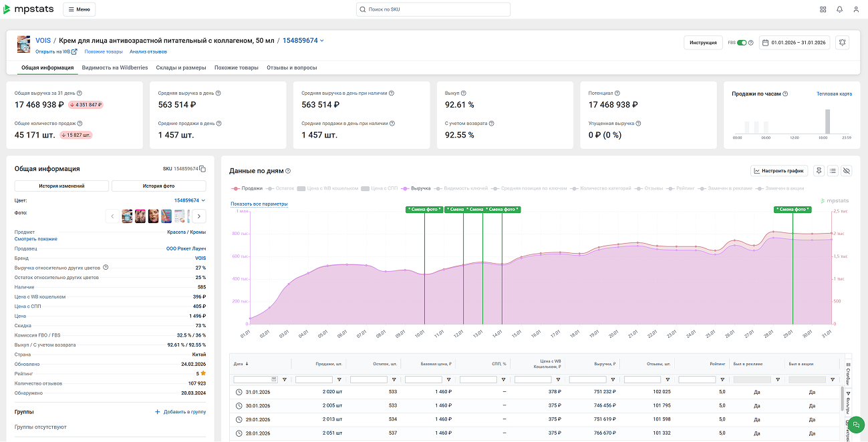
Task: Click help icon next to Выкуп metric
Action: (x=464, y=93)
